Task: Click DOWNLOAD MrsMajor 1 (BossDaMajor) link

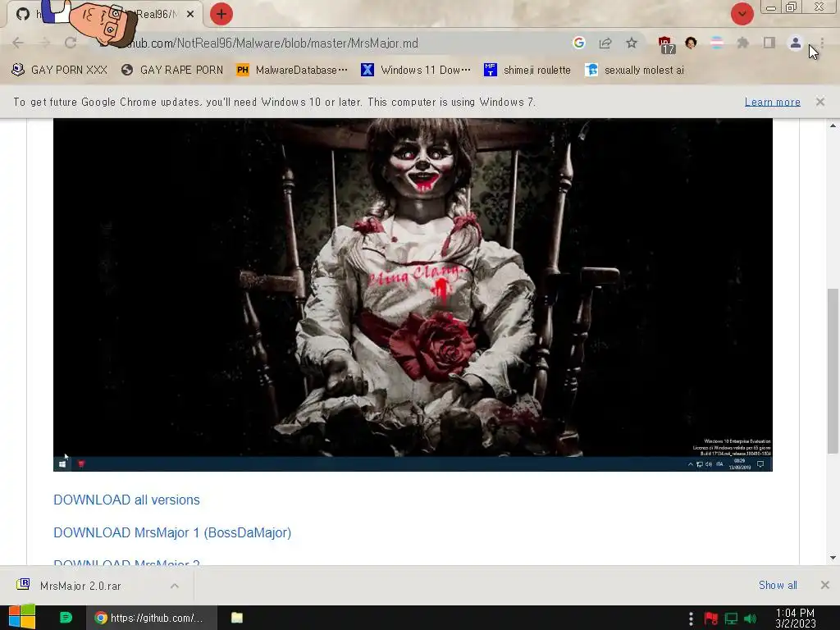Action: click(x=172, y=533)
